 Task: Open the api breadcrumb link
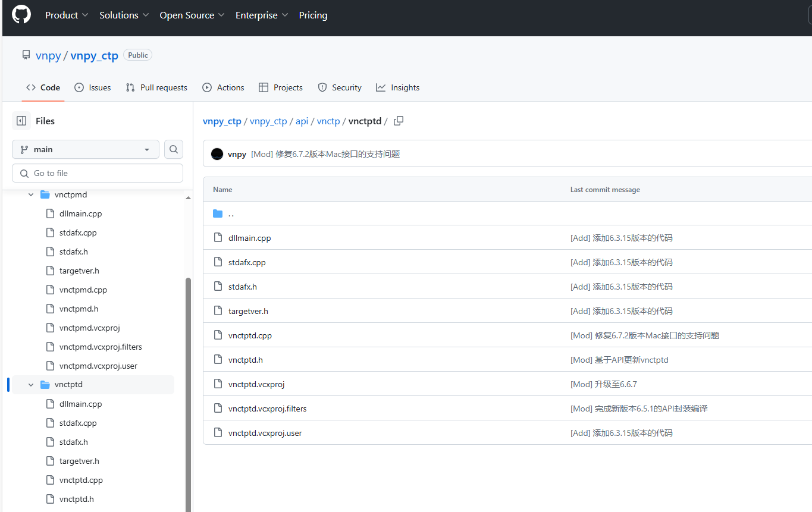[x=302, y=121]
